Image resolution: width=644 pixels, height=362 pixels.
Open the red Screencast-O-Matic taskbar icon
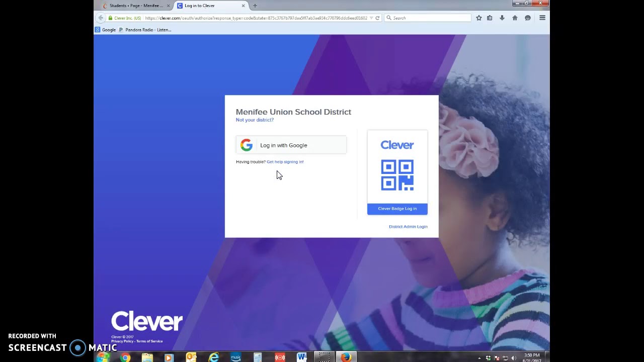point(280,357)
